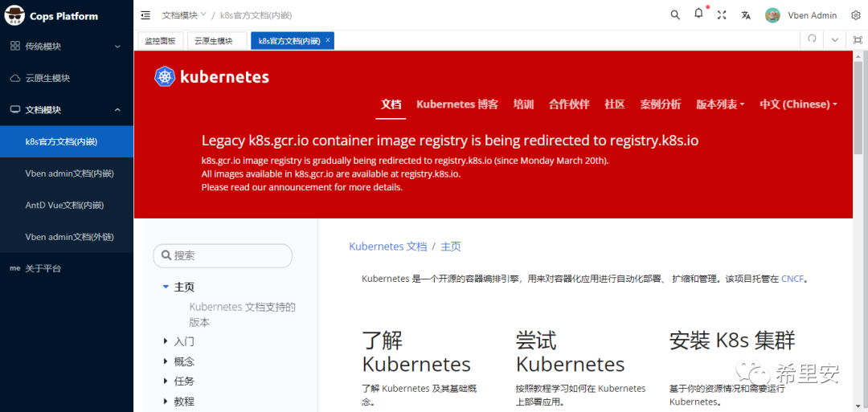The image size is (868, 412).
Task: Click the 安装 K8s 集群 heading
Action: click(x=732, y=341)
